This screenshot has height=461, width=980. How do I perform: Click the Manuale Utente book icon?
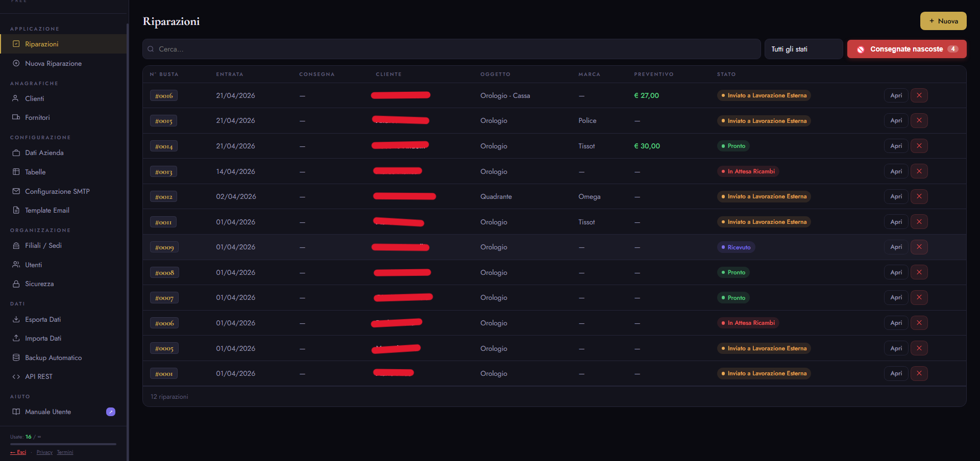pyautogui.click(x=16, y=412)
